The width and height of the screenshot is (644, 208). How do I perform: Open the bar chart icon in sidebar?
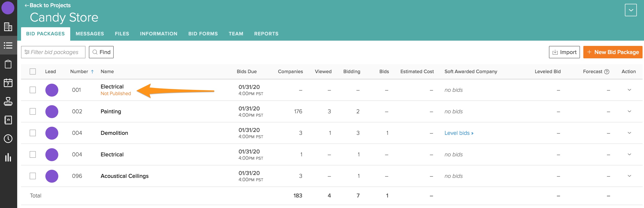(8, 158)
